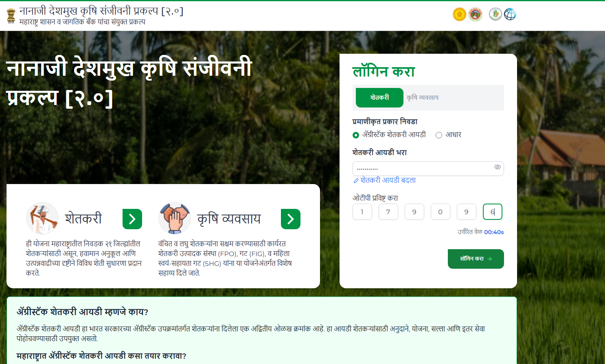Click the first OTP digit box
This screenshot has width=605, height=364.
(362, 212)
